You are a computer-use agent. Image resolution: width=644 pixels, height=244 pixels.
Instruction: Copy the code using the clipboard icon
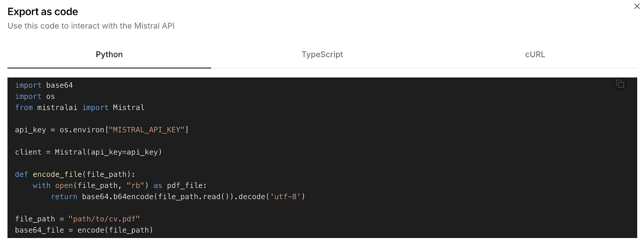click(620, 84)
